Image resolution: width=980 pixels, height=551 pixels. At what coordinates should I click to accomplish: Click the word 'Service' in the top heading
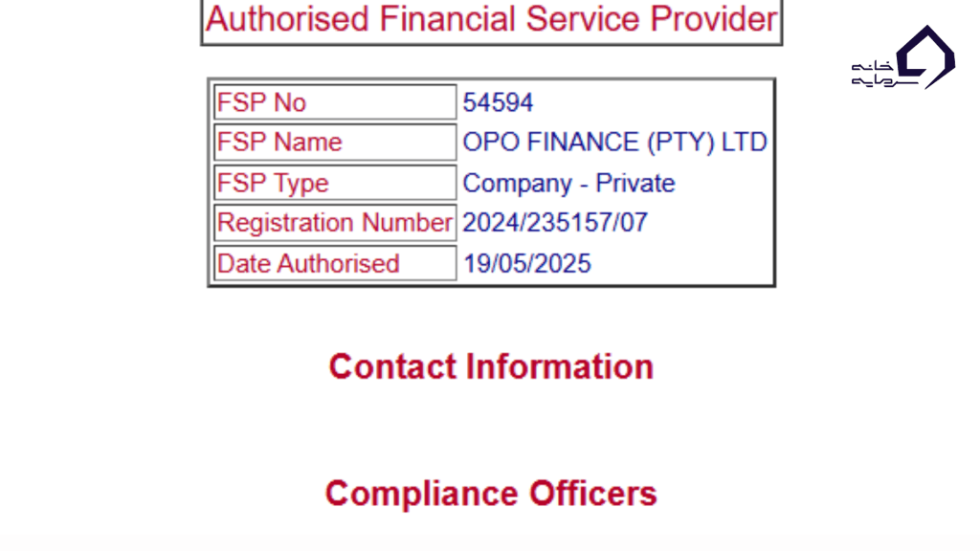576,19
